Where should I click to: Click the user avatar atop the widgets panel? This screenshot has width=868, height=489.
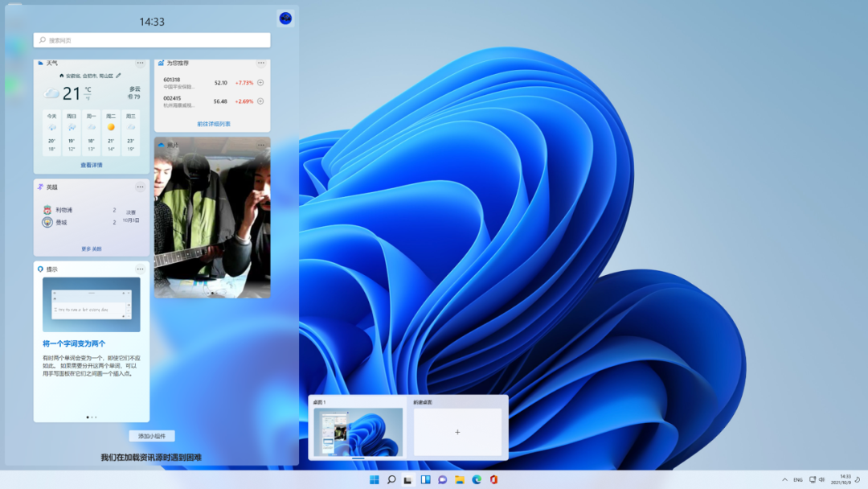point(285,18)
